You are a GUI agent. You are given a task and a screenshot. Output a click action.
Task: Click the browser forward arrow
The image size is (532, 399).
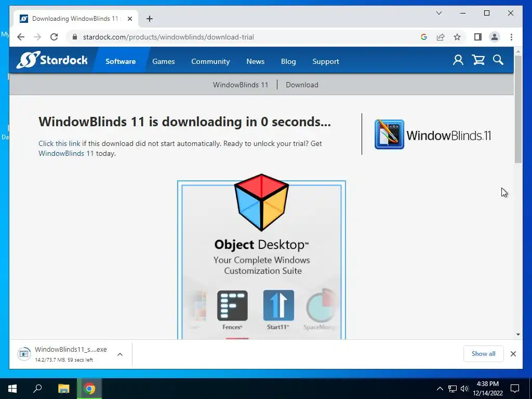click(x=37, y=37)
